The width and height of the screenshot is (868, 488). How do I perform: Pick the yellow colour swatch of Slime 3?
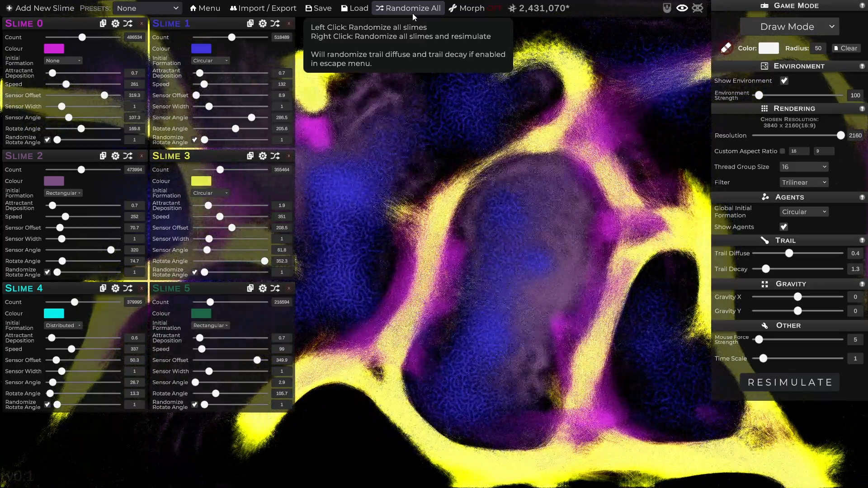[x=201, y=181]
